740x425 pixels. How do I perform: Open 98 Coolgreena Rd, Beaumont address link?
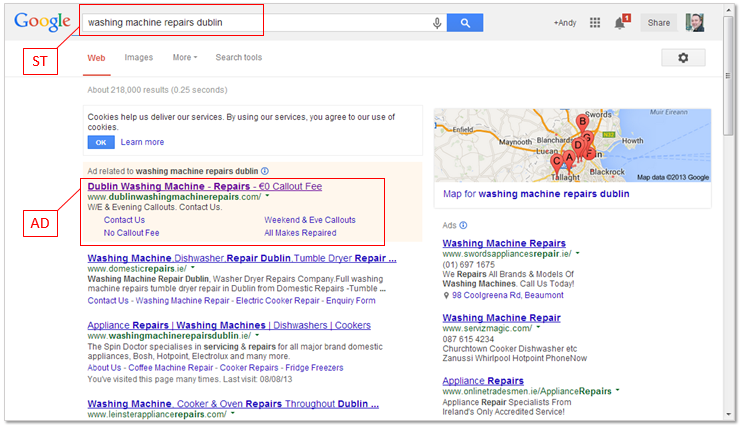click(x=508, y=295)
